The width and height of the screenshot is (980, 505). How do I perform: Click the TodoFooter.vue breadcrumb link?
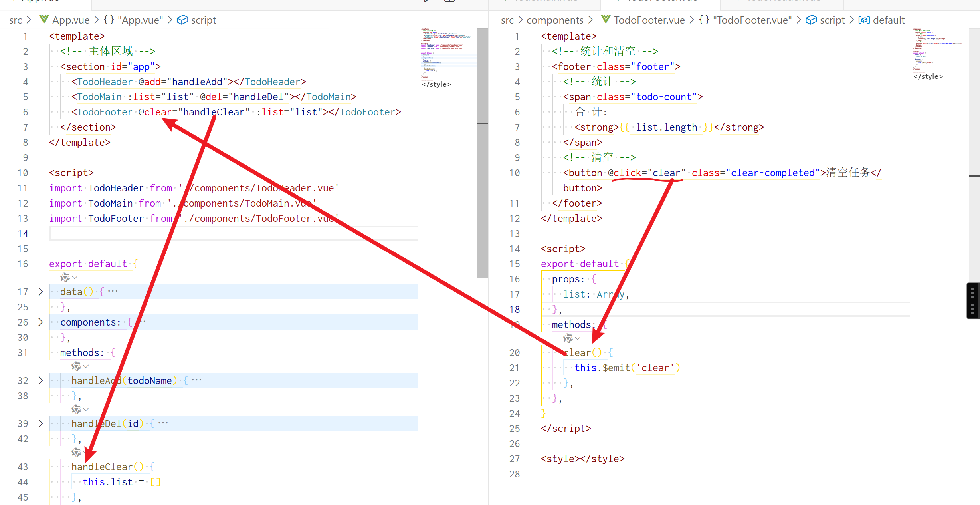(649, 20)
